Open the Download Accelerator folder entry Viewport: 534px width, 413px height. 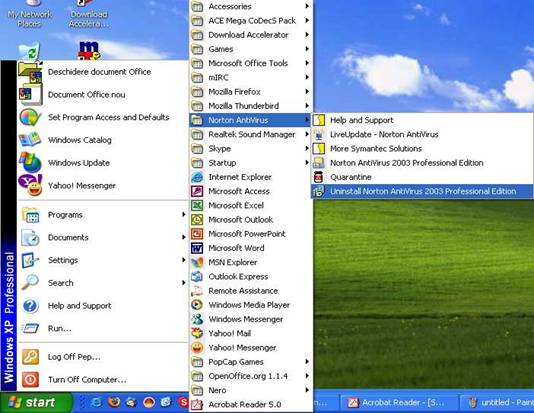250,35
